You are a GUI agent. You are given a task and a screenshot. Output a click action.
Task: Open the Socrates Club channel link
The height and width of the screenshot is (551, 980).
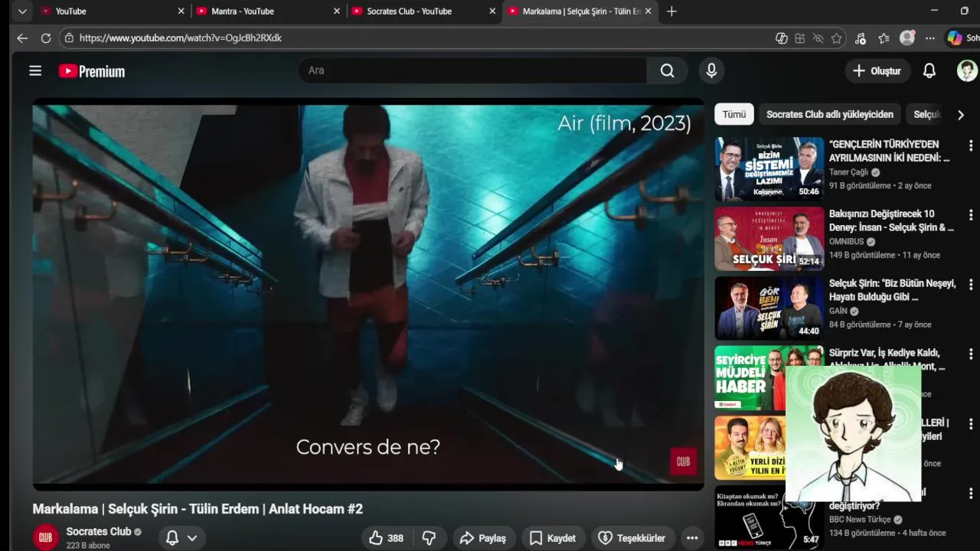tap(99, 531)
